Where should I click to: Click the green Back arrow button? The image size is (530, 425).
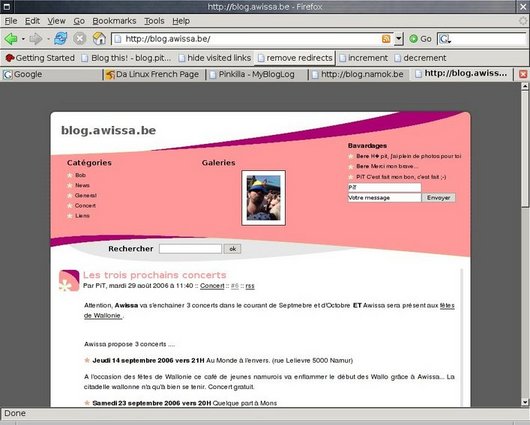point(11,39)
